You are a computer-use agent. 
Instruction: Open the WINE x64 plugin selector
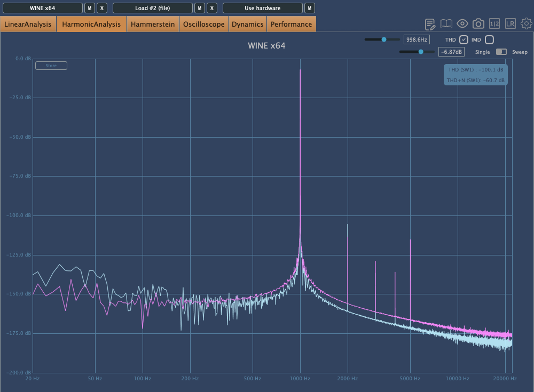point(43,8)
